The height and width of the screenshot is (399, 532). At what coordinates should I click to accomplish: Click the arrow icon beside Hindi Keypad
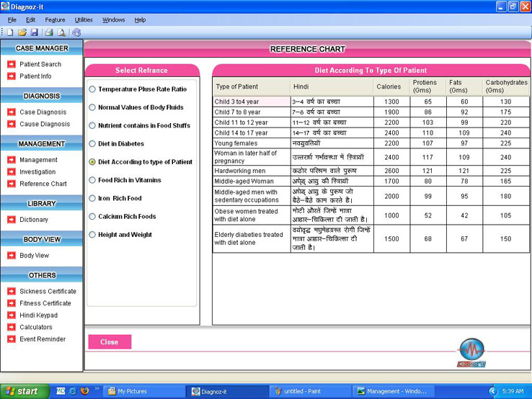coord(12,315)
